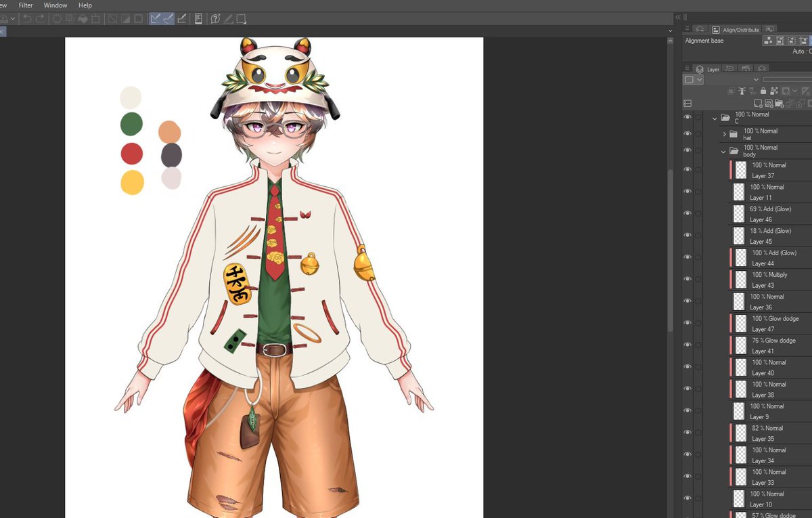The image size is (812, 518).
Task: Open the save dropdown arrow in command bar
Action: click(x=13, y=19)
